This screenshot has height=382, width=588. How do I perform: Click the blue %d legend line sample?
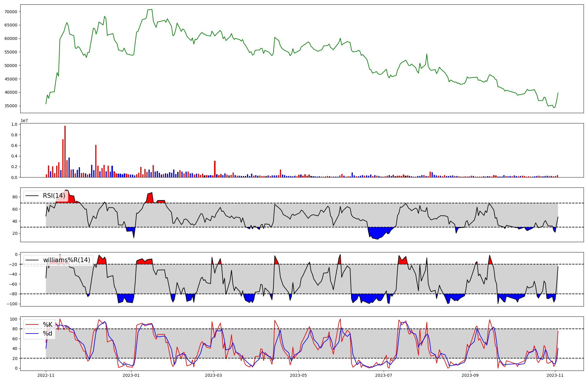pyautogui.click(x=32, y=334)
